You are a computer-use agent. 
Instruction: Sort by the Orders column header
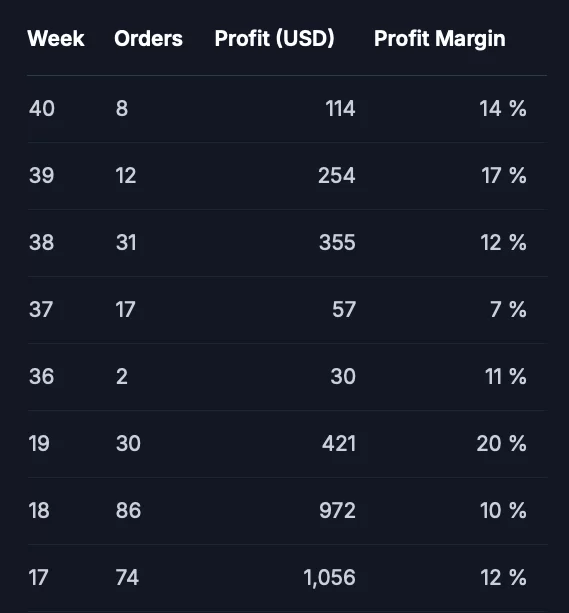(x=149, y=38)
